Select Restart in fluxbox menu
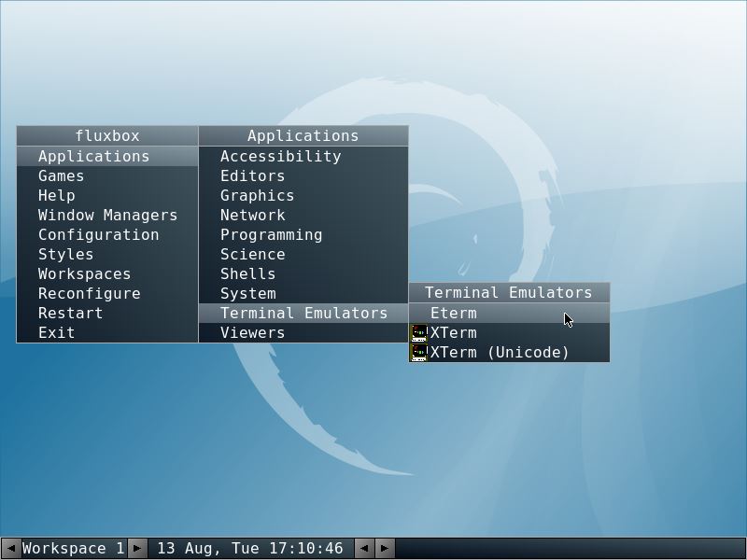 [107, 313]
